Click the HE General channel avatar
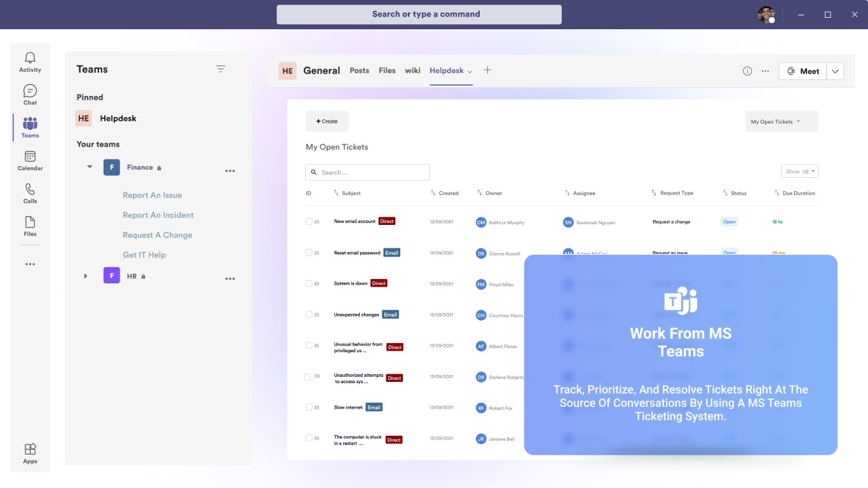This screenshot has width=868, height=488. point(288,71)
